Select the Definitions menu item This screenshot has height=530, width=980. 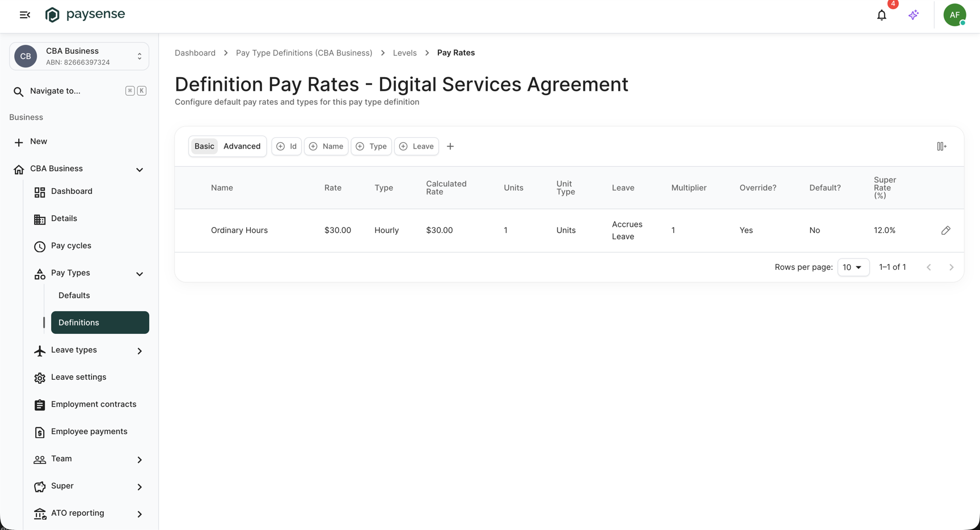100,323
